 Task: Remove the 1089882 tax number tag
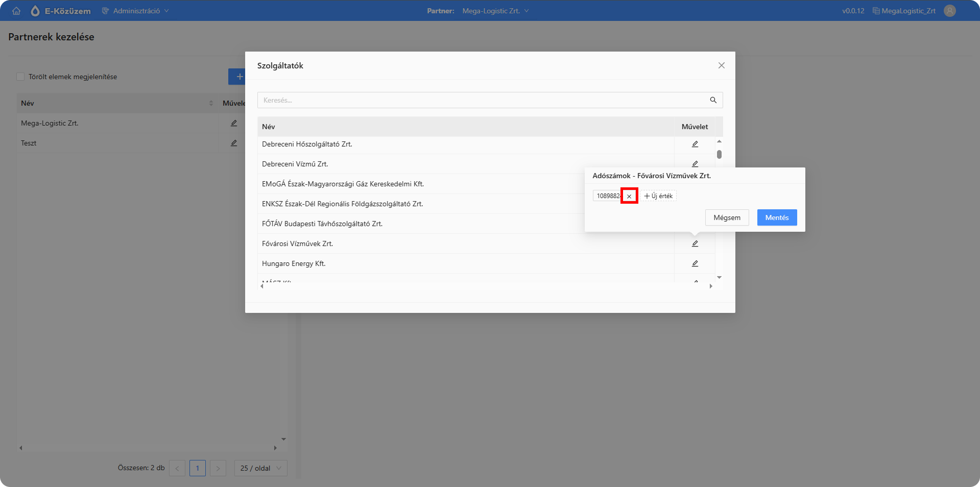[x=629, y=196]
